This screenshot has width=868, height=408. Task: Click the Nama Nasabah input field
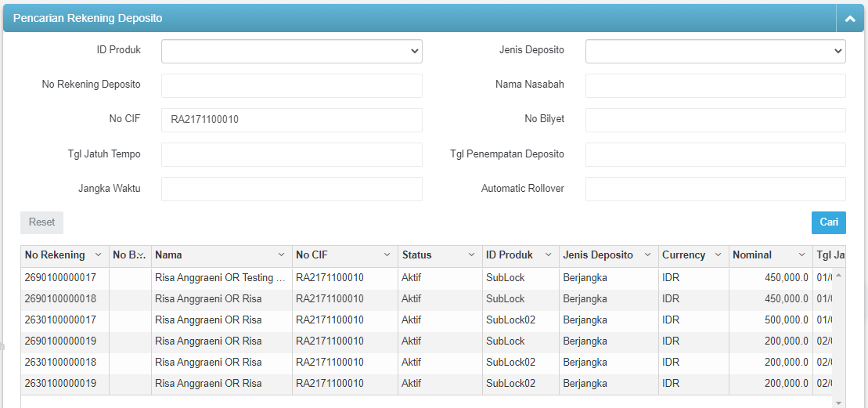pos(715,85)
